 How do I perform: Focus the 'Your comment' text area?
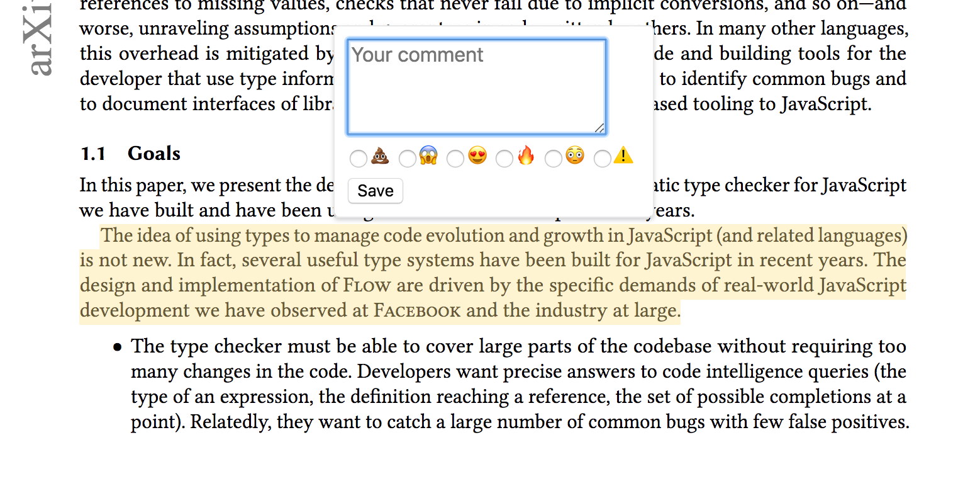click(x=477, y=87)
